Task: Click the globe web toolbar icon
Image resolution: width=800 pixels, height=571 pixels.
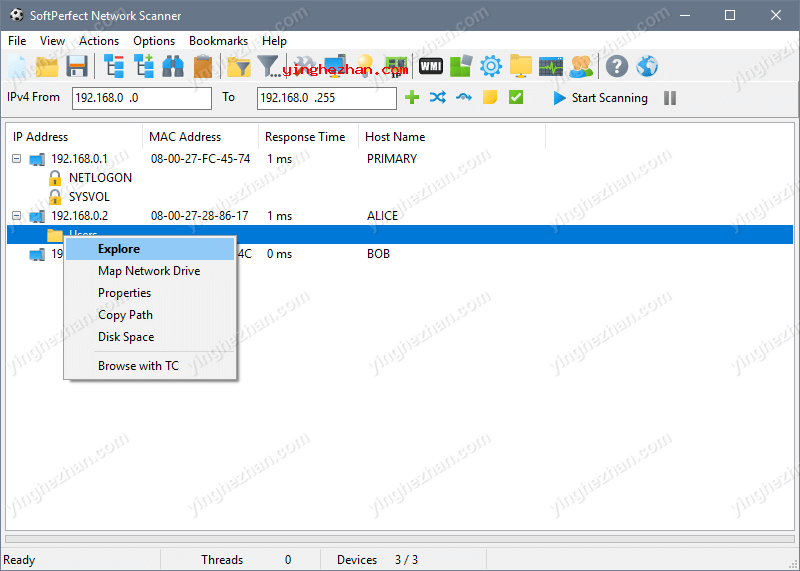Action: click(647, 66)
